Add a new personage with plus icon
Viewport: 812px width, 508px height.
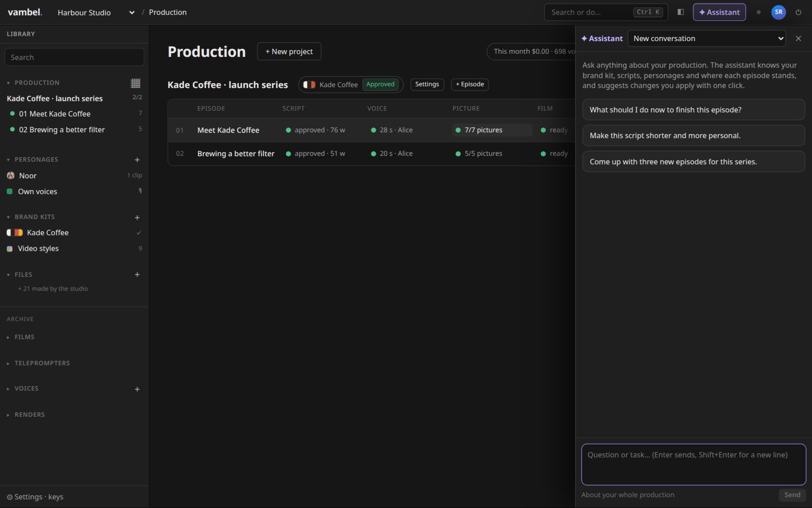(x=137, y=160)
